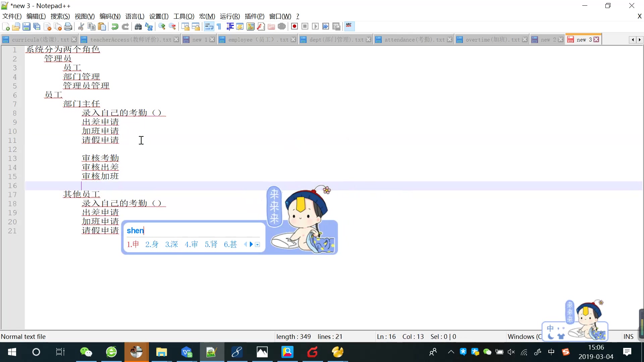Close all documents via toolbar icon
Image resolution: width=644 pixels, height=362 pixels.
click(58, 26)
